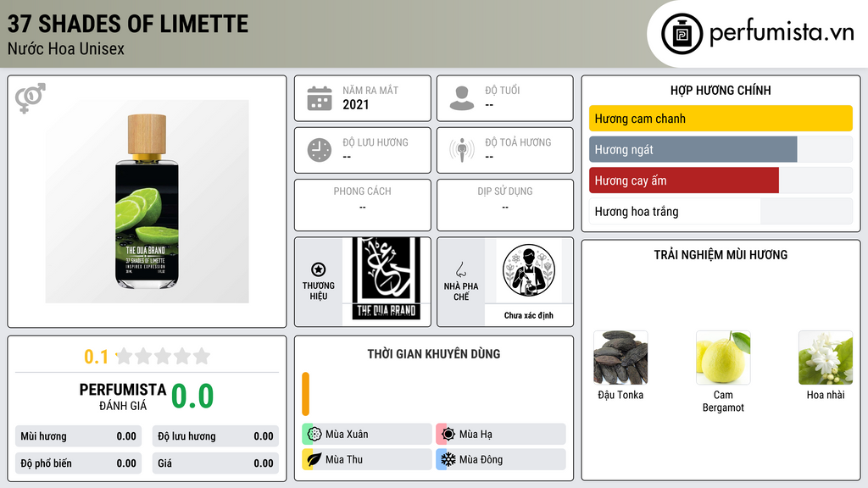
Task: Click the Cam Bergamot caption text
Action: pos(723,401)
